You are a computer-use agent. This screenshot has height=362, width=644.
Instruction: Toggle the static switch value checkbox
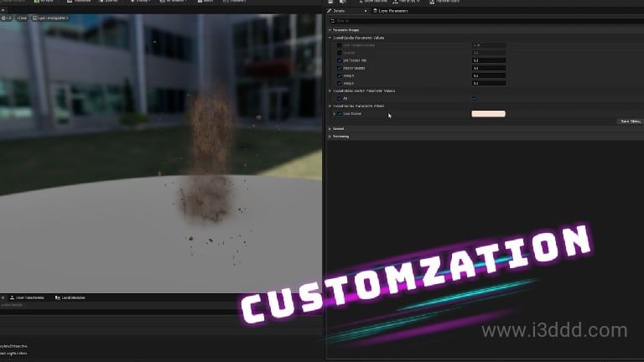474,99
